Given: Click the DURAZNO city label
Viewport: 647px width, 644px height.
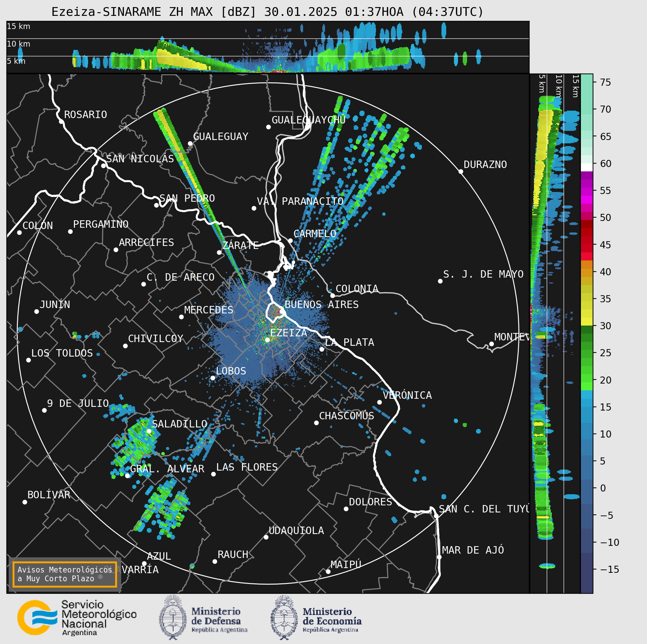Looking at the screenshot, I should [x=485, y=165].
